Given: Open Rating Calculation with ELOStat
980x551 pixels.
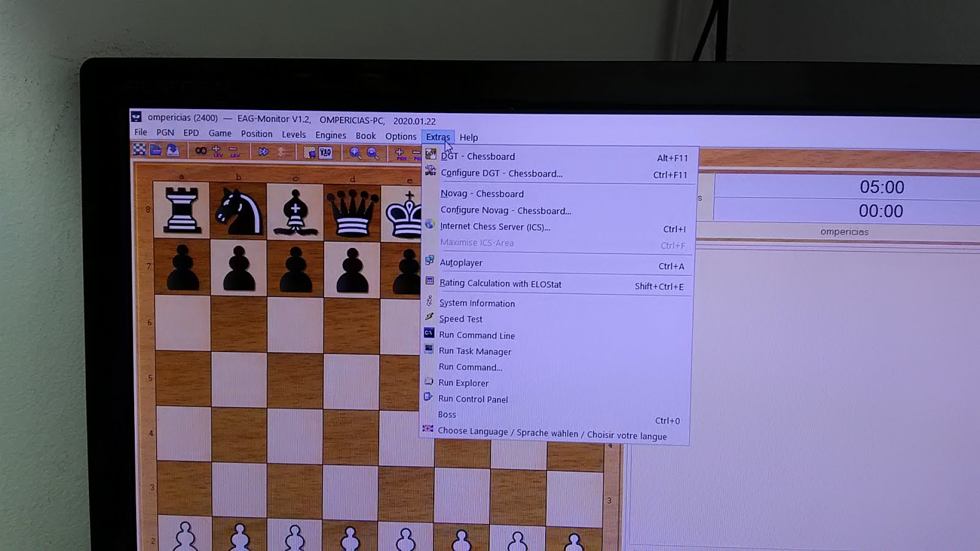Looking at the screenshot, I should click(x=556, y=284).
